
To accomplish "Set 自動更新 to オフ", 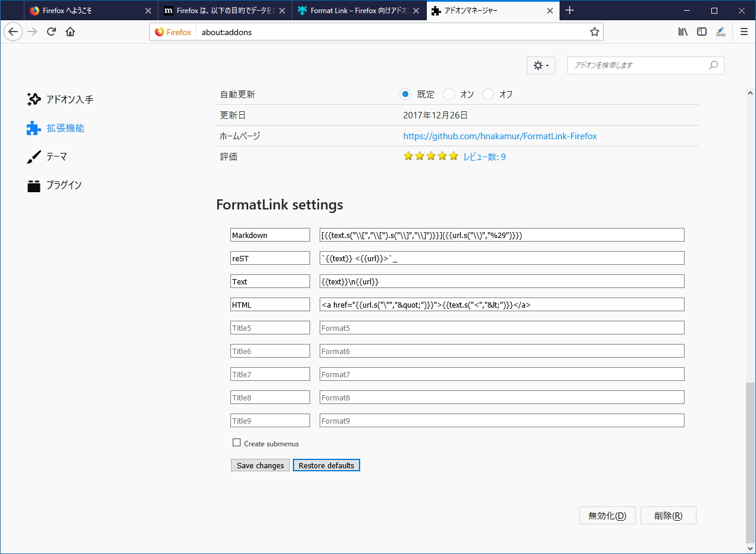I will click(488, 94).
